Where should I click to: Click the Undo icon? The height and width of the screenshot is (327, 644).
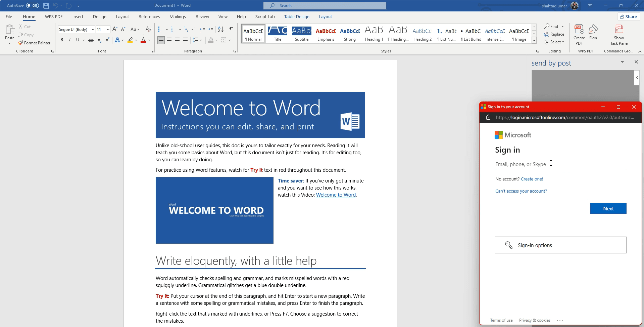click(x=56, y=6)
